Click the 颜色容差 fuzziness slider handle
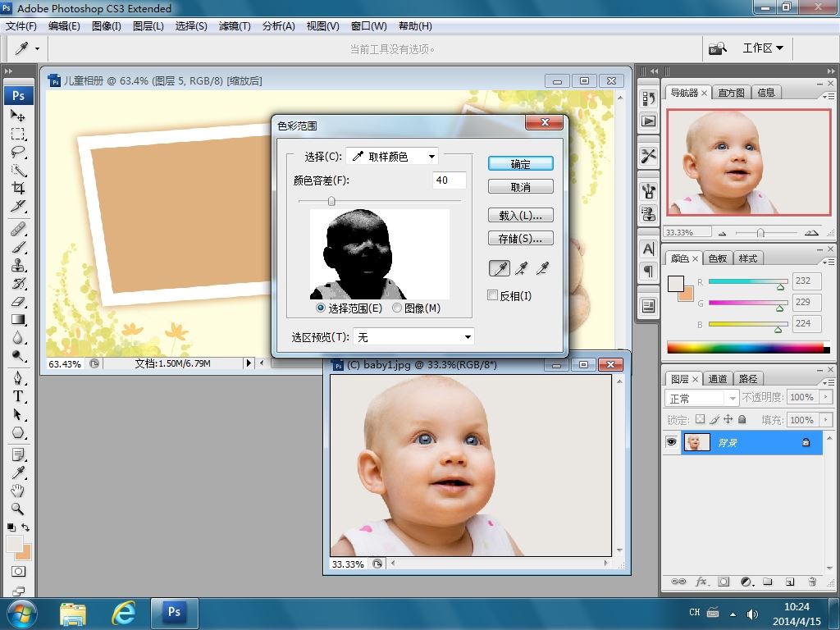The width and height of the screenshot is (840, 630). pyautogui.click(x=331, y=202)
